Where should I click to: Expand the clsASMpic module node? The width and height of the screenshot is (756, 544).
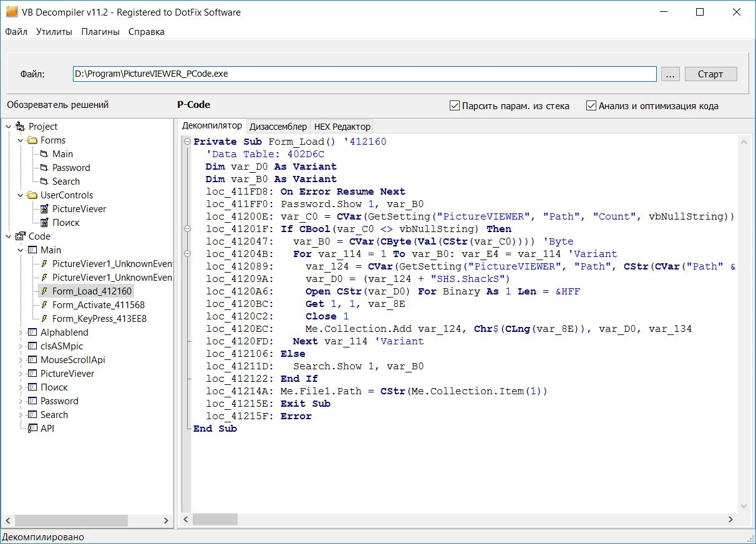pyautogui.click(x=21, y=346)
